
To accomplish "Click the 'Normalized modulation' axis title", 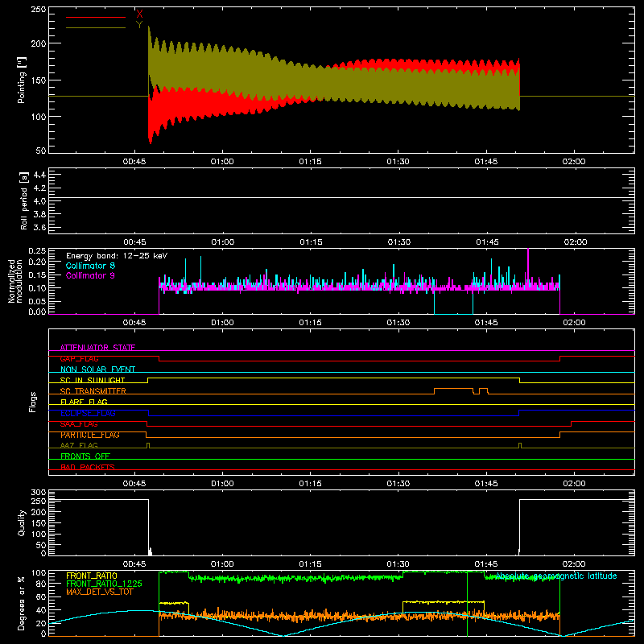I will [x=16, y=281].
